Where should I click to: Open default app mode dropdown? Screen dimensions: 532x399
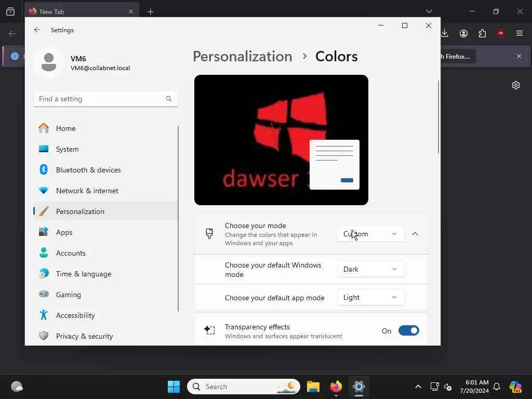(x=371, y=297)
